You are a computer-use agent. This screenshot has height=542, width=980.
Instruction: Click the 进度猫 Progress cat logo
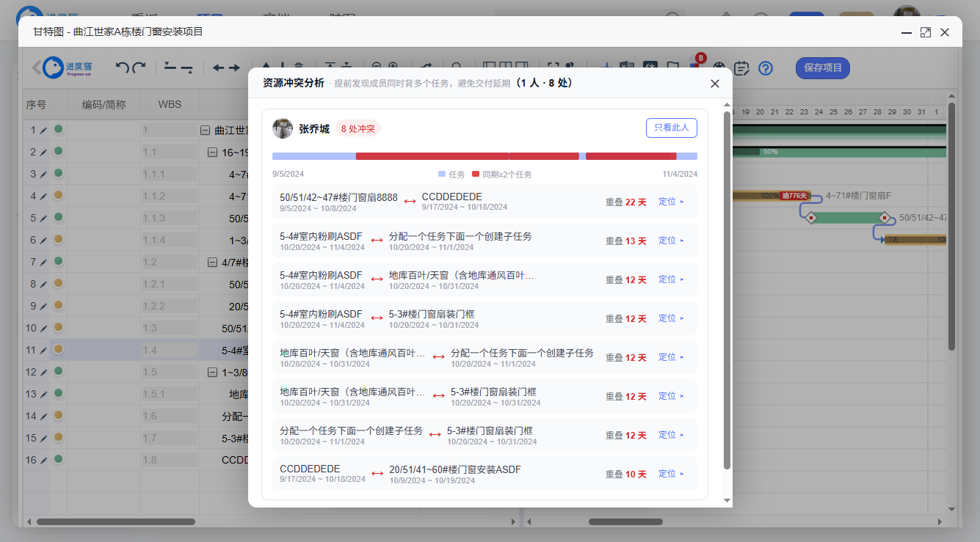point(68,67)
